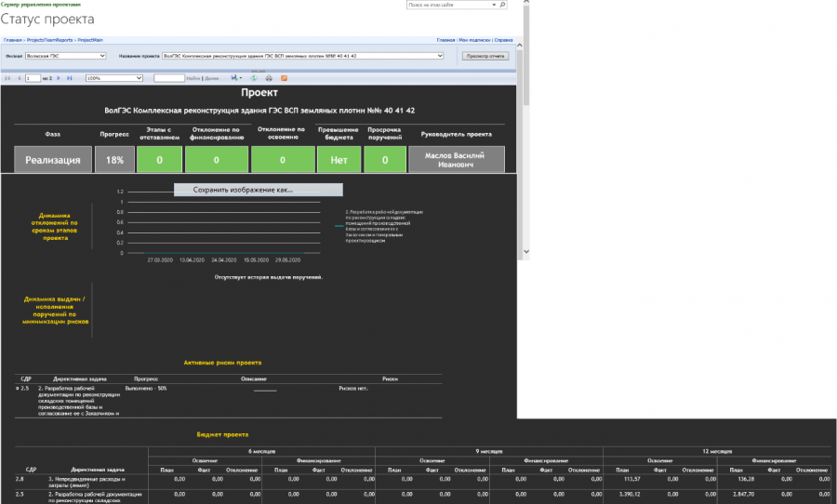Click the Статус проекта page title
Viewport: 837px width, 504px height.
(x=47, y=20)
